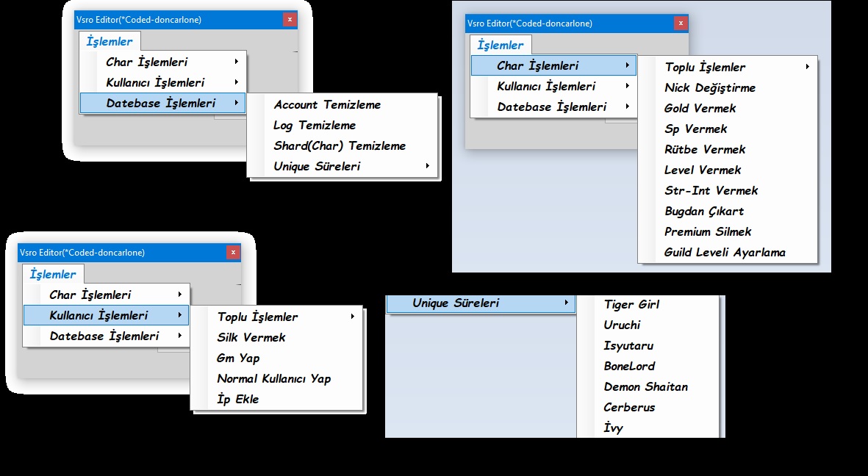This screenshot has height=476, width=868.
Task: Choose Sp Vermek
Action: [x=728, y=129]
